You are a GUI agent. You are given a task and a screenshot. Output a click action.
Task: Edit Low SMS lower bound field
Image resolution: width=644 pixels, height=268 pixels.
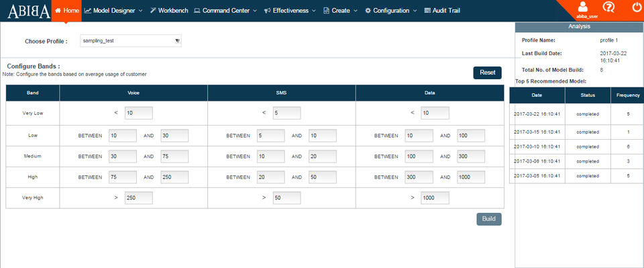point(270,136)
